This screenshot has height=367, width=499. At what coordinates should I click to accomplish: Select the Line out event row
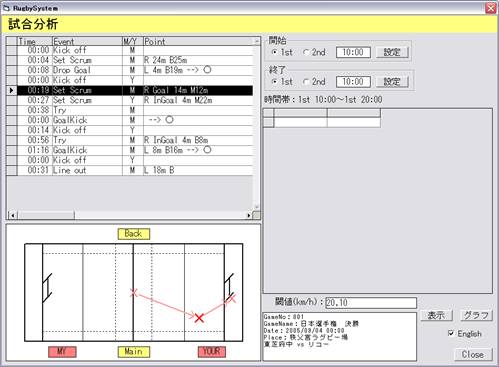coord(135,170)
